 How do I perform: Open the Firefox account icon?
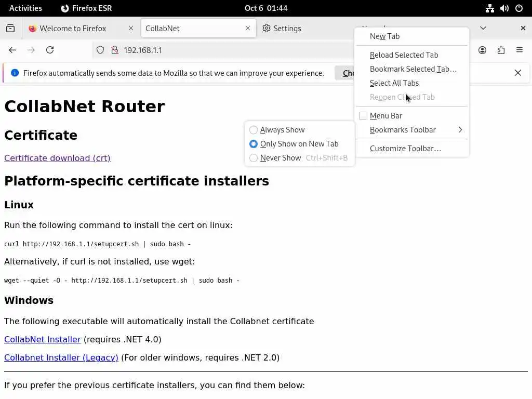pos(482,50)
